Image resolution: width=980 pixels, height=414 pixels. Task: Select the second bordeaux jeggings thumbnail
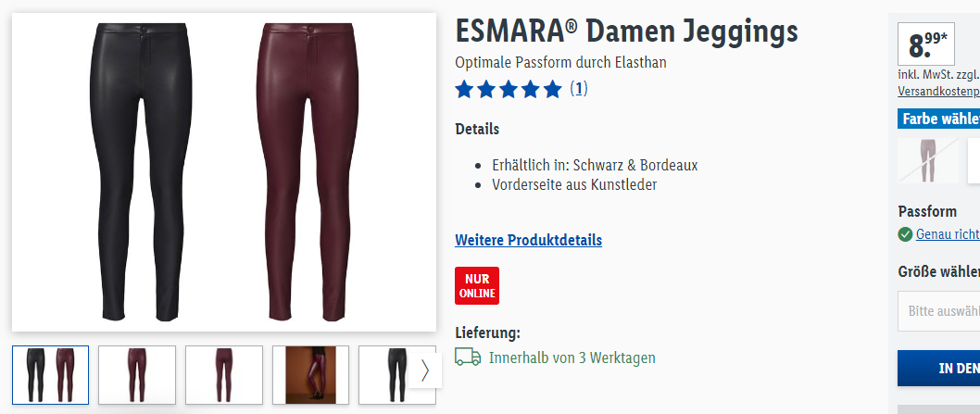click(x=137, y=375)
